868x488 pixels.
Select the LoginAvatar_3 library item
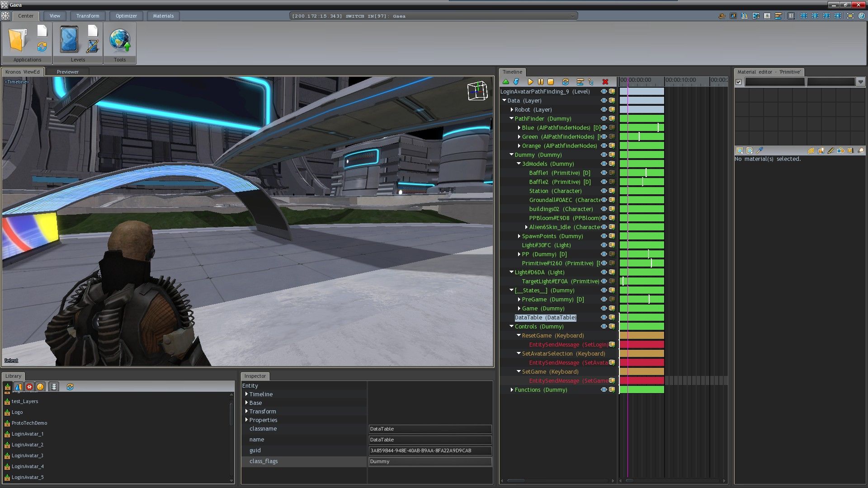(27, 455)
